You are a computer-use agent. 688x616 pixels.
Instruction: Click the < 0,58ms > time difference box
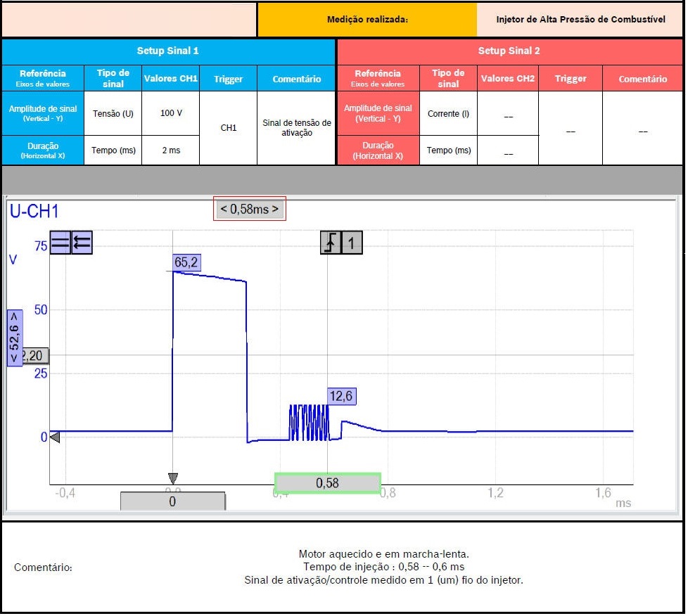point(250,209)
